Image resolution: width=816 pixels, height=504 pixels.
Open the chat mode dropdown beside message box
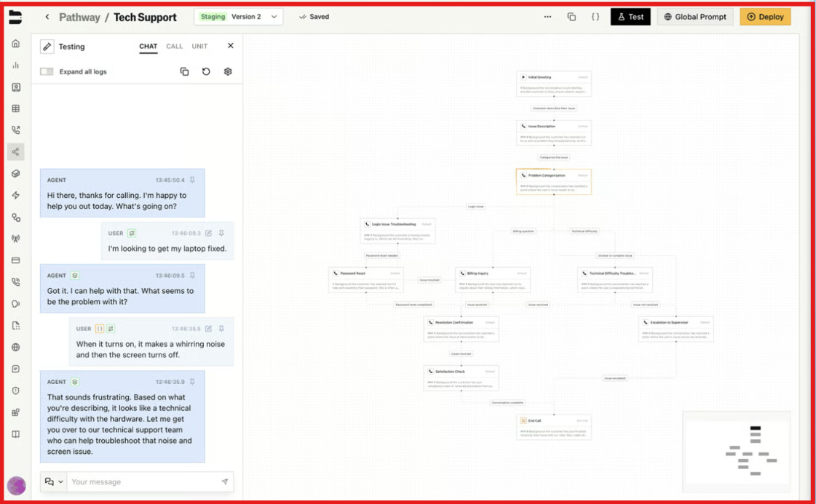coord(54,481)
